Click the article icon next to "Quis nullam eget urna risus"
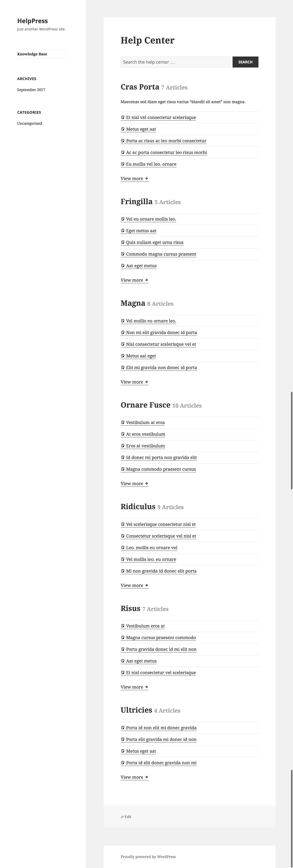The width and height of the screenshot is (293, 868). 123,242
